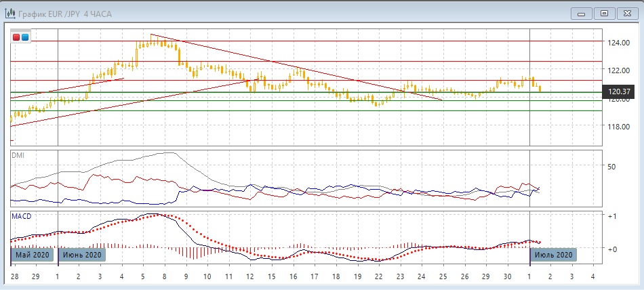The width and height of the screenshot is (644, 290).
Task: Click the 118.00 price axis label
Action: pos(620,127)
